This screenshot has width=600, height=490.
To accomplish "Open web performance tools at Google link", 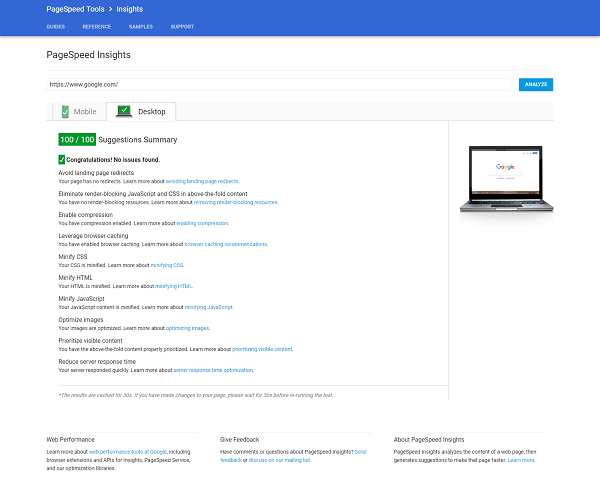I will [x=128, y=452].
